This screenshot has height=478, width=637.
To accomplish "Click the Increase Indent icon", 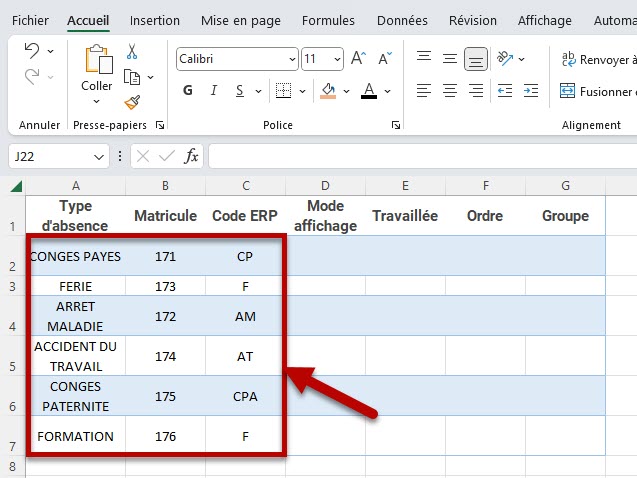I will [531, 91].
